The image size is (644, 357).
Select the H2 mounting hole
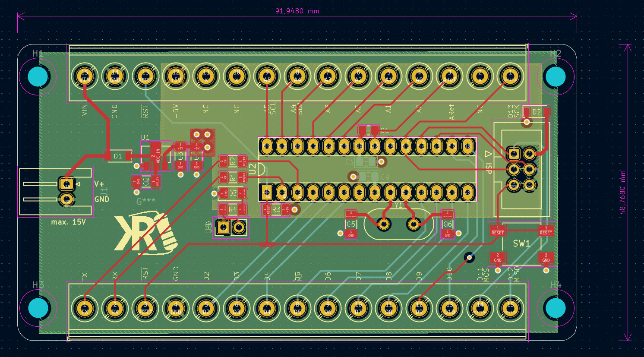(x=556, y=76)
